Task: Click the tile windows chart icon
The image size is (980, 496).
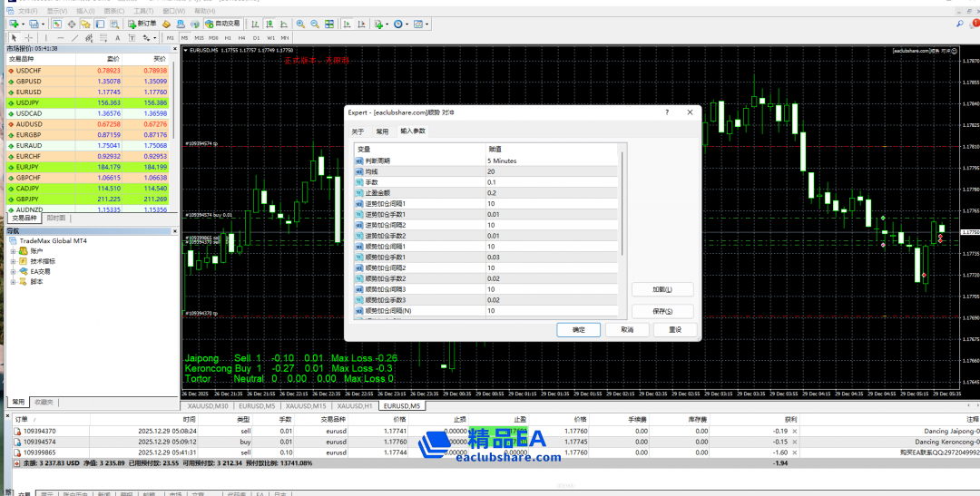Action: click(x=328, y=24)
